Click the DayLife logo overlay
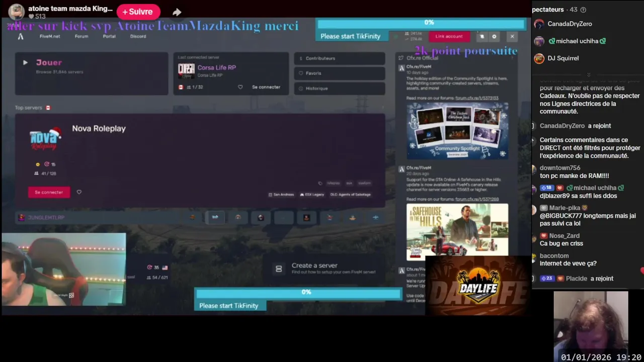Screen dimensions: 644x362 coord(478,287)
